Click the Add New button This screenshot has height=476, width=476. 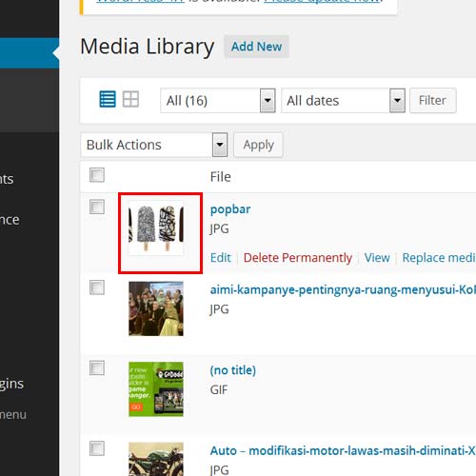256,47
